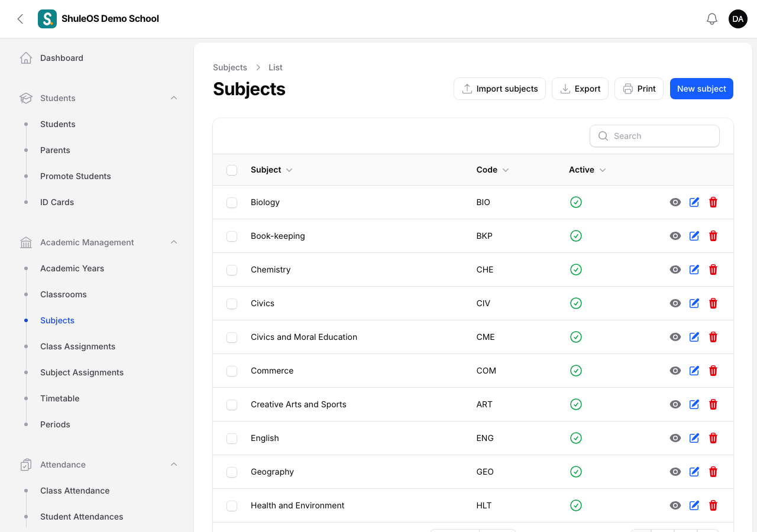Collapse the Students sidebar group
The image size is (757, 532).
pos(174,98)
